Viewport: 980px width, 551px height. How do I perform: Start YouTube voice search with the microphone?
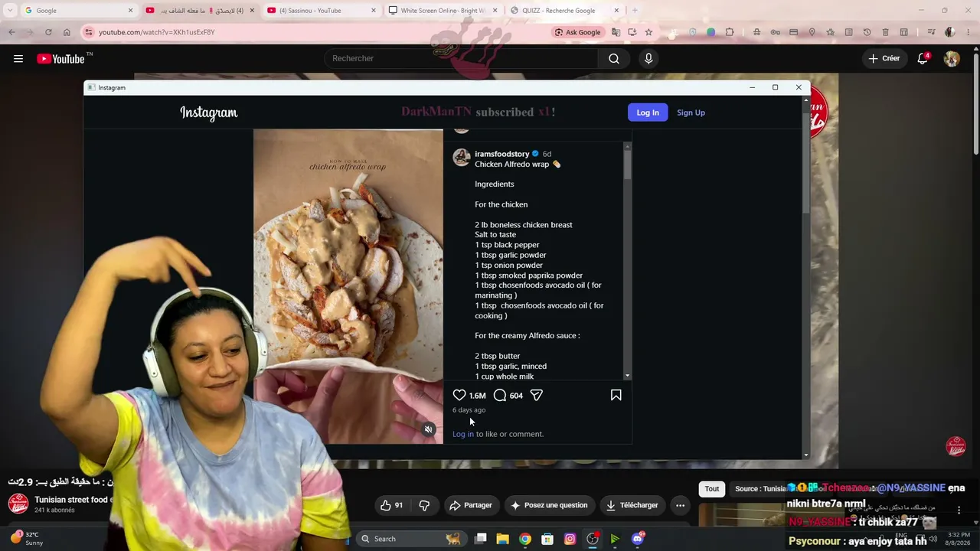coord(648,58)
